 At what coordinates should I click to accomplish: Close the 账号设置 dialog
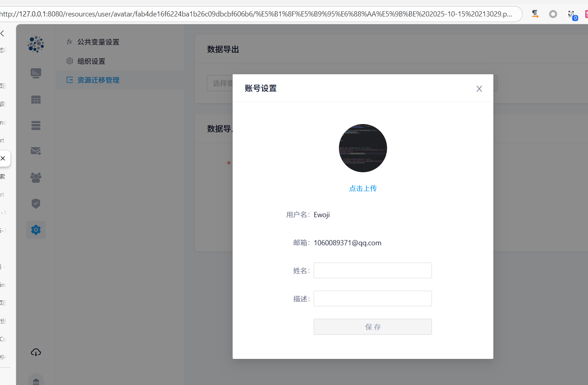tap(479, 89)
